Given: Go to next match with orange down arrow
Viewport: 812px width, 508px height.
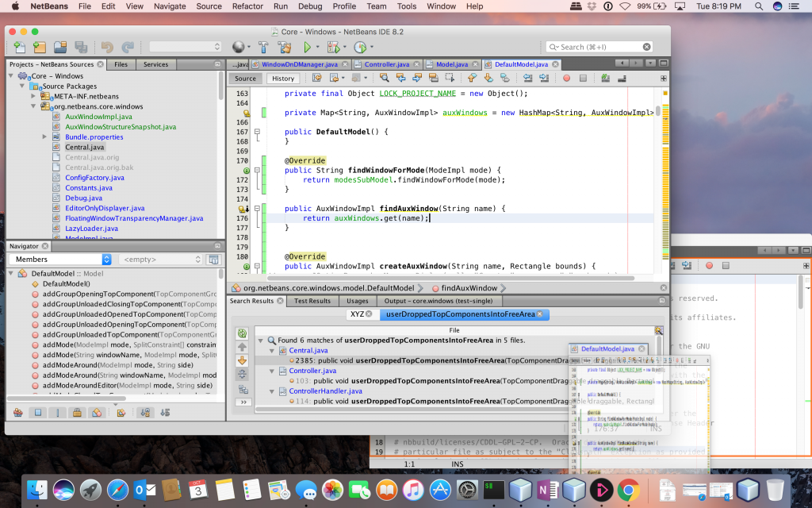Looking at the screenshot, I should point(242,361).
